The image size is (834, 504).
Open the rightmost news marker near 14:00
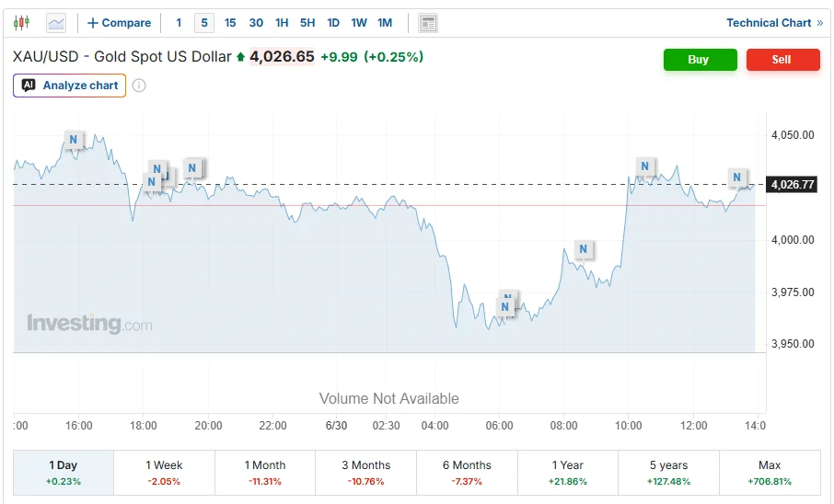click(x=736, y=177)
